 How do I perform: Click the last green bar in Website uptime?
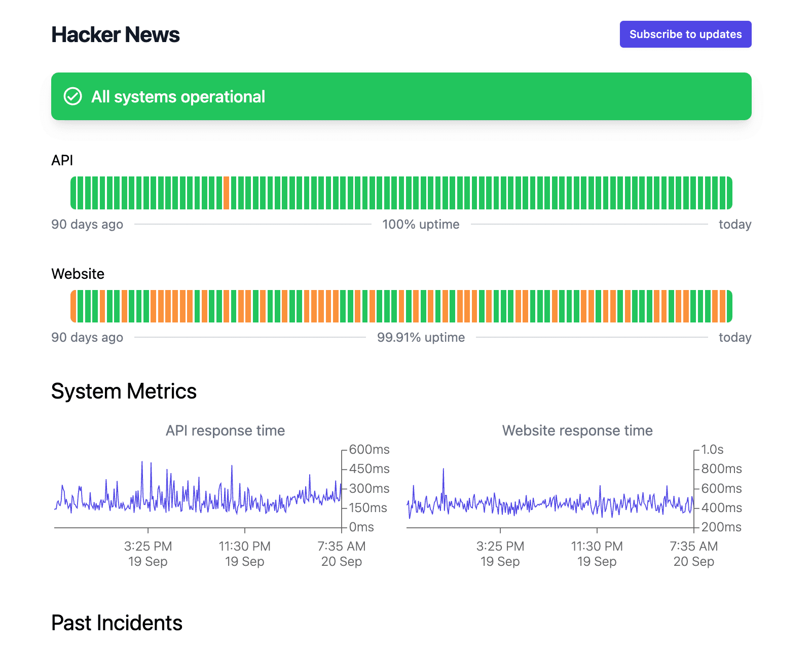729,306
